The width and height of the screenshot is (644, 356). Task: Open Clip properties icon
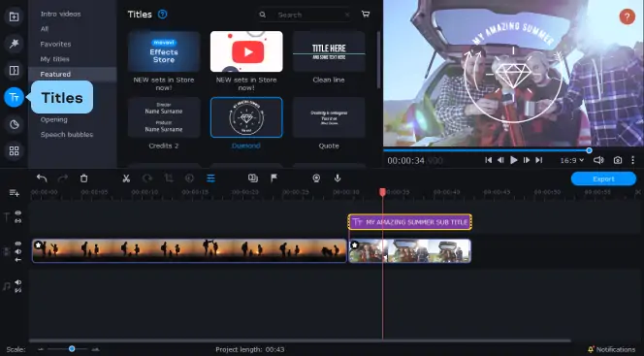pos(210,178)
